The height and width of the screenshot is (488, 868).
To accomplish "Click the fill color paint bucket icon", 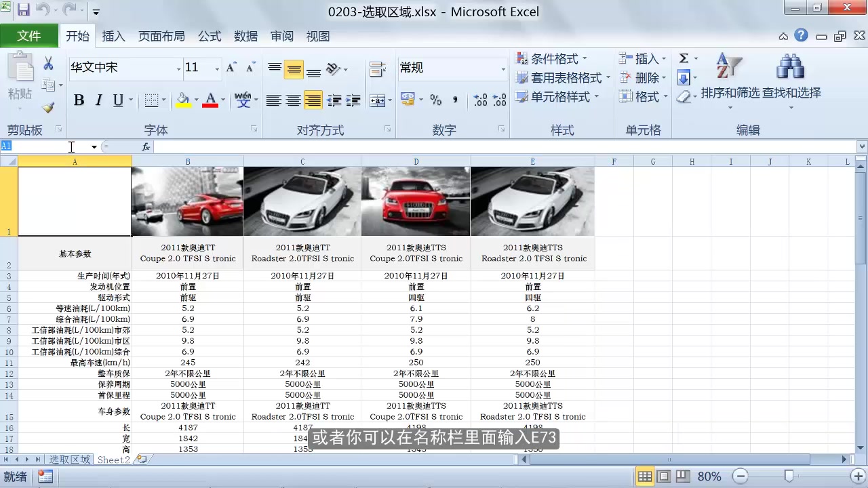I will (x=183, y=100).
